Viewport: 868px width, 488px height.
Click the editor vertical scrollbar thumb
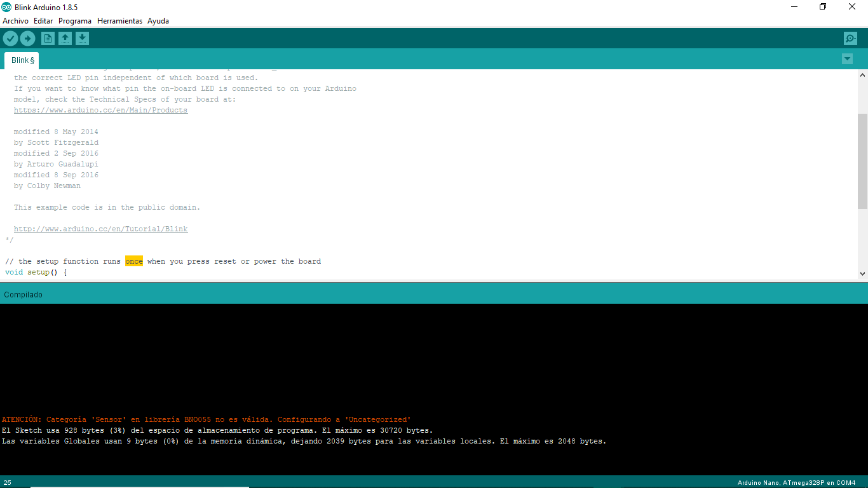[862, 161]
